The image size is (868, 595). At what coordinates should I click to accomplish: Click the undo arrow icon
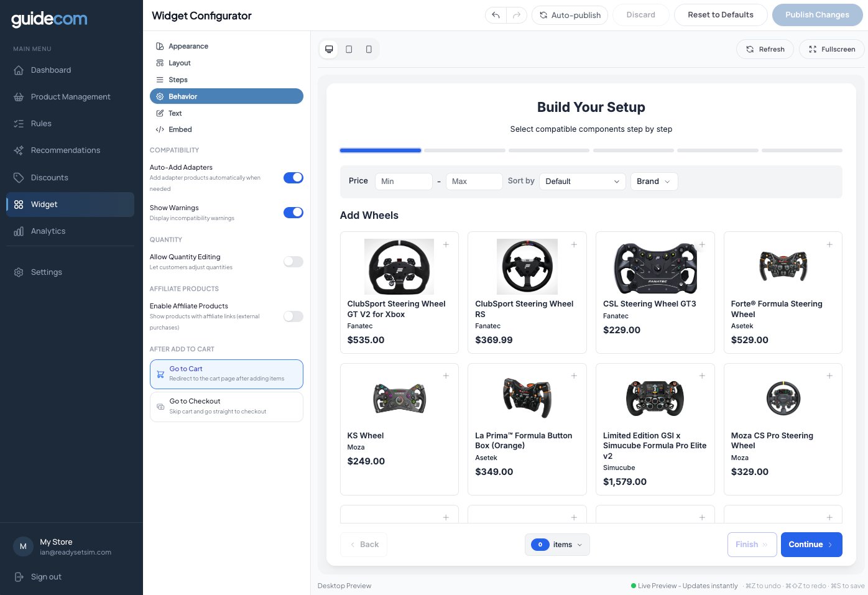(495, 15)
